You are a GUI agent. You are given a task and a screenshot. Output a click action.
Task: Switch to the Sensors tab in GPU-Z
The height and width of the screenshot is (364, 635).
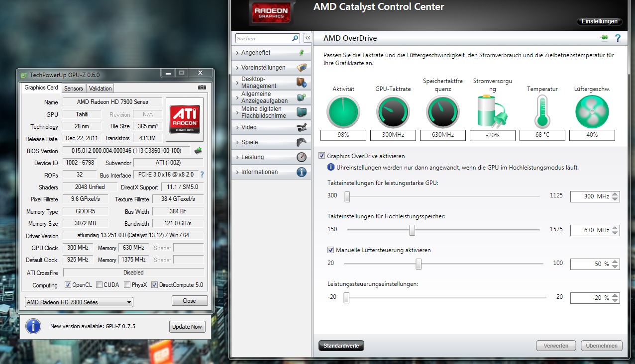(x=74, y=89)
